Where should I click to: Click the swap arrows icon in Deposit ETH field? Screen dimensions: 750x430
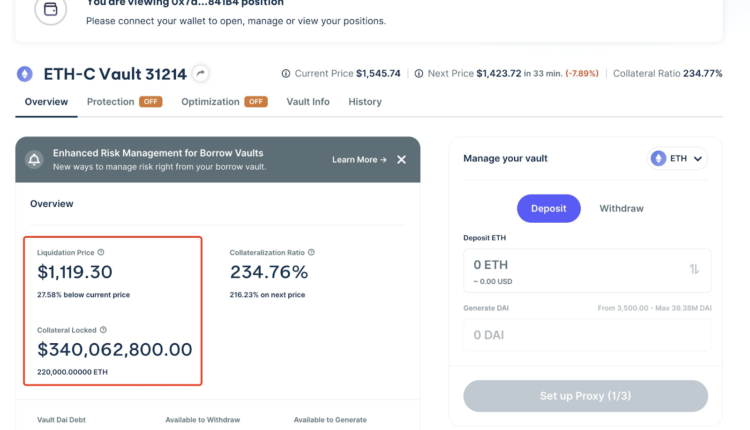[x=694, y=269]
